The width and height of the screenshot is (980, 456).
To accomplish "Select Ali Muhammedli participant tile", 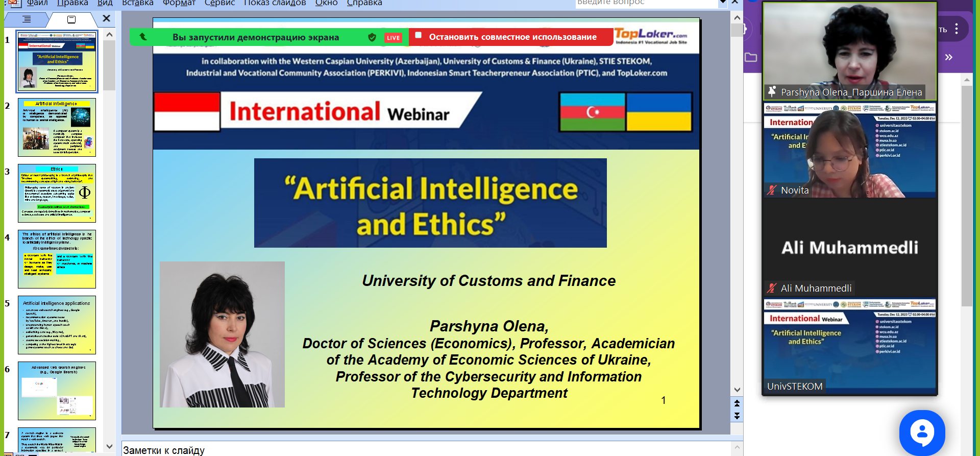I will click(850, 247).
